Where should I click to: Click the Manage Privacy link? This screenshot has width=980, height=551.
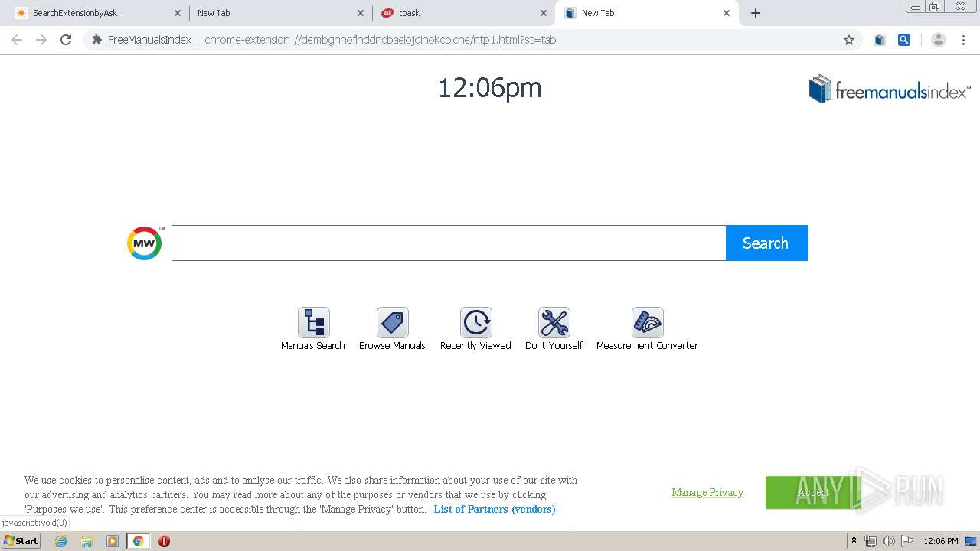(707, 492)
